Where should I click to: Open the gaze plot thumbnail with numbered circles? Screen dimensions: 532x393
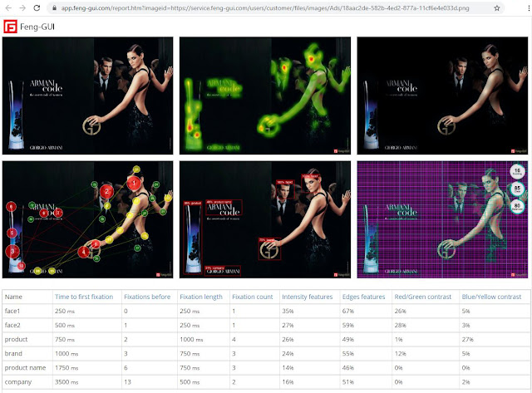pyautogui.click(x=87, y=219)
